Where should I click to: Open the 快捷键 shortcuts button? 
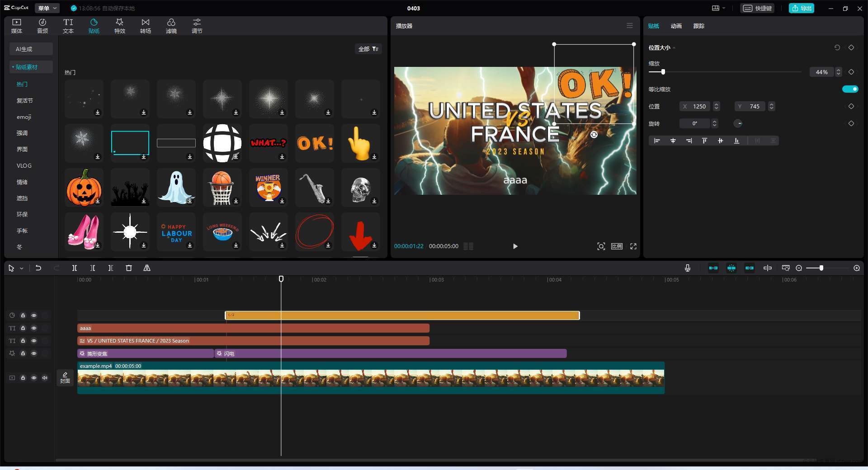757,8
